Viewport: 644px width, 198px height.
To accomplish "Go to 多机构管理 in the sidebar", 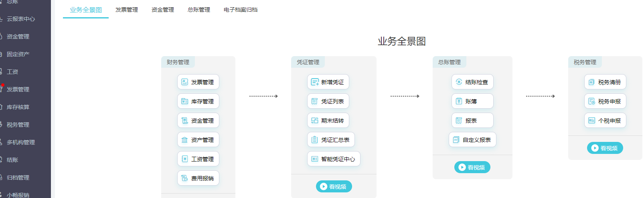I will 21,142.
